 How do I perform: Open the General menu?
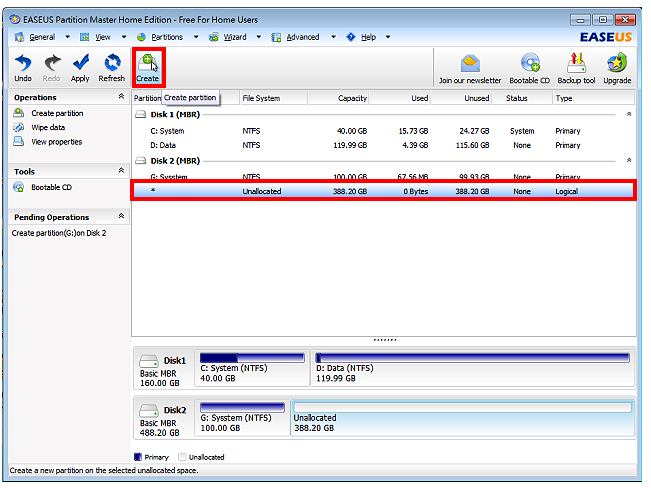pos(42,37)
